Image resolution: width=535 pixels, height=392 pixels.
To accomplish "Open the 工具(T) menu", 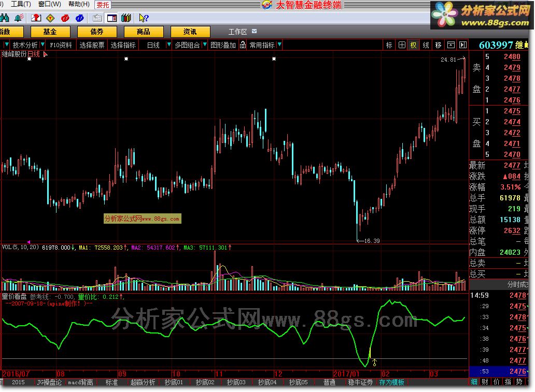I will point(20,4).
